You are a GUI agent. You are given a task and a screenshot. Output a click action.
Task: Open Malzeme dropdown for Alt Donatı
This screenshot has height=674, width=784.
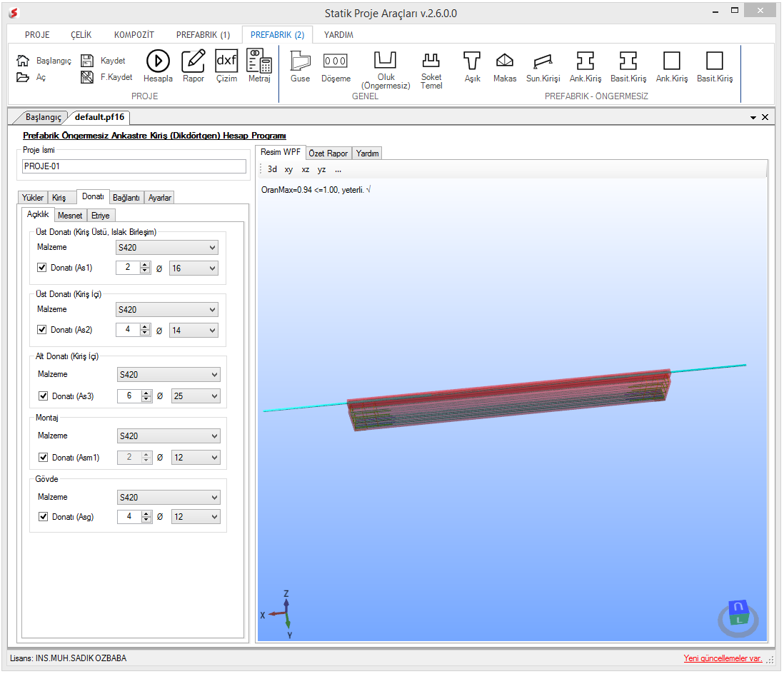(x=169, y=375)
